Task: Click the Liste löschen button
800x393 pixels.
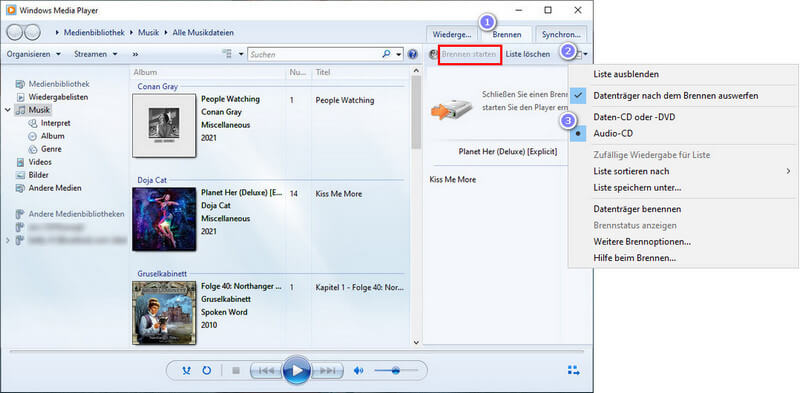Action: click(528, 54)
